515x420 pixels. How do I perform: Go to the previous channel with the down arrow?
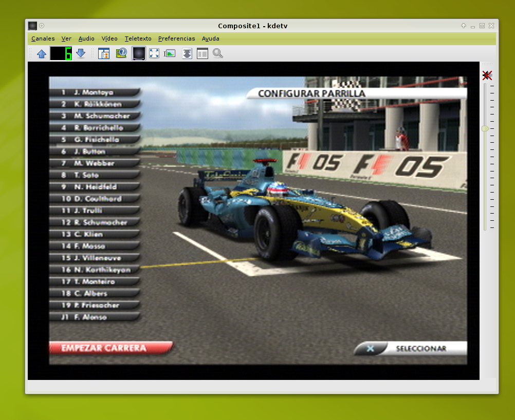[x=81, y=53]
